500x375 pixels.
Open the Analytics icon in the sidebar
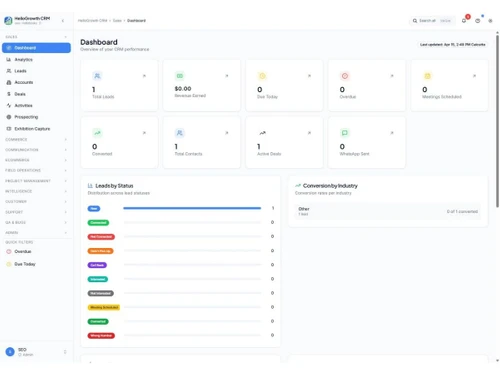9,59
